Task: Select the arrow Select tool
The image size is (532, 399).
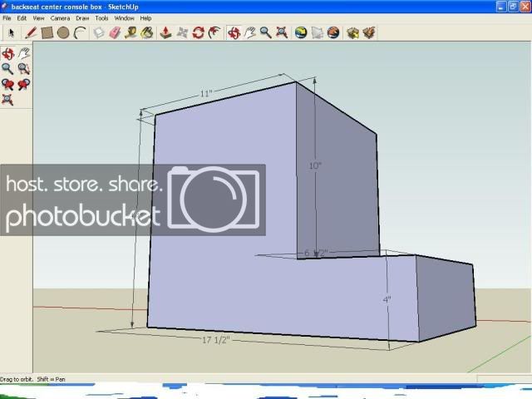Action: tap(12, 33)
